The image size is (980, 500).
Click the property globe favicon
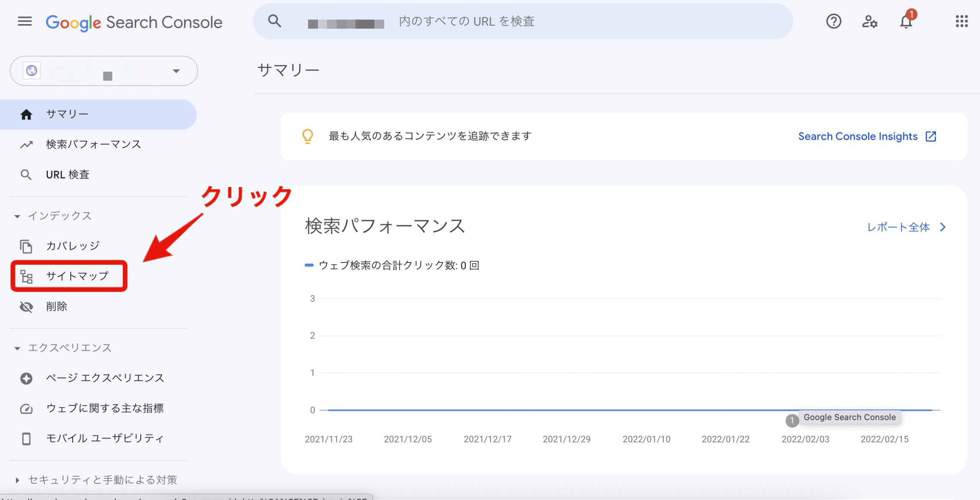point(32,70)
